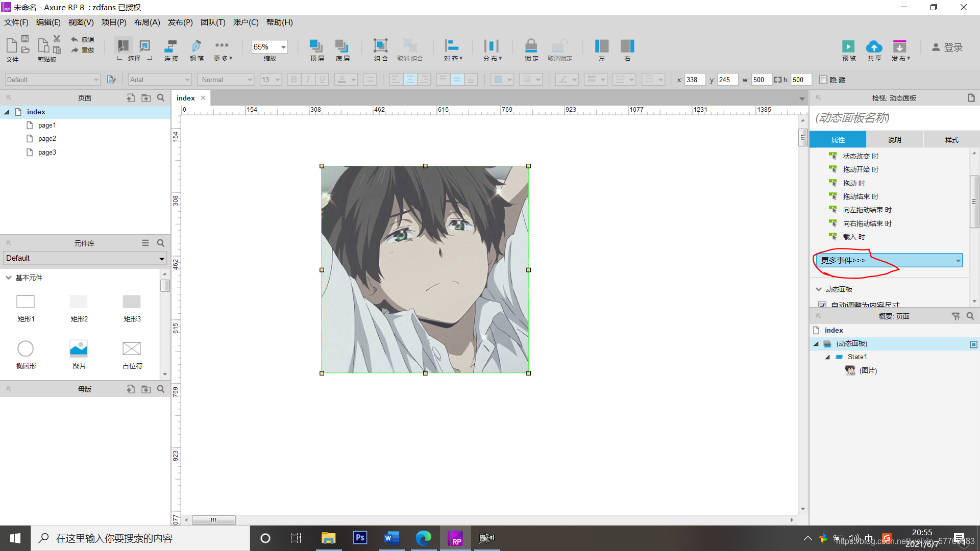Open the zoom 65% dropdown

(x=283, y=47)
